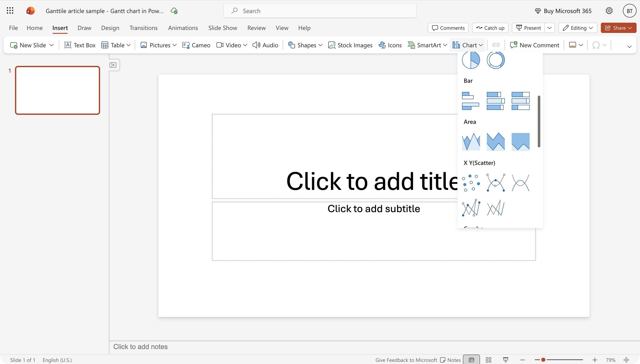640x364 pixels.
Task: Choose the stacked bar chart
Action: (495, 101)
